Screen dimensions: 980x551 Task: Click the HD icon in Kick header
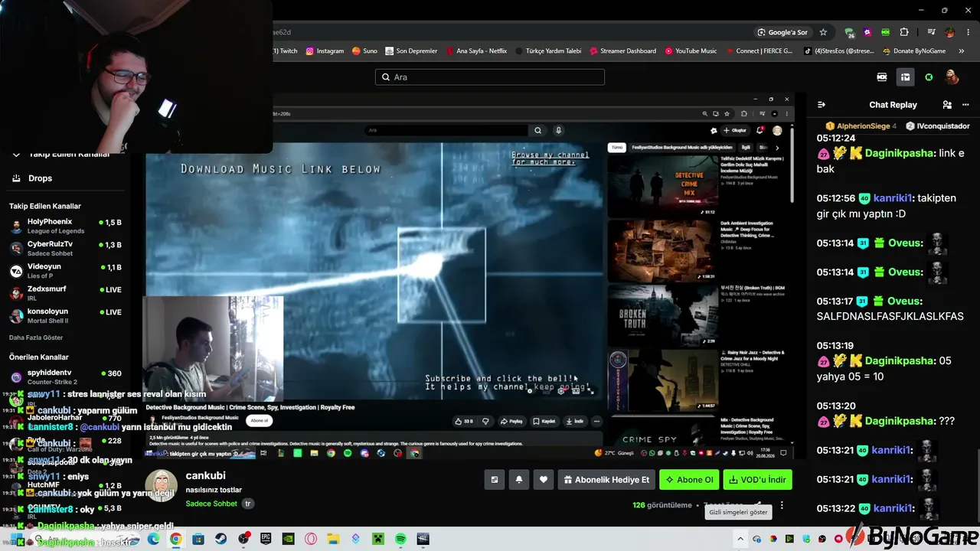882,77
